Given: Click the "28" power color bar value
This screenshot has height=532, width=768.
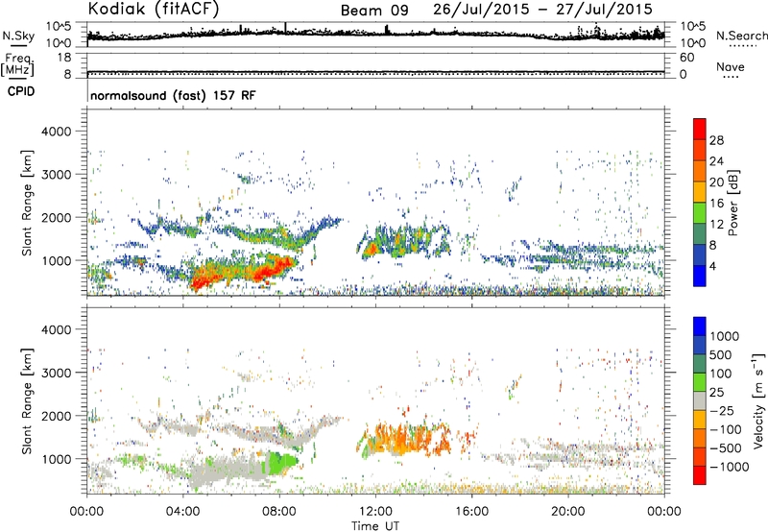Looking at the screenshot, I should pos(716,140).
